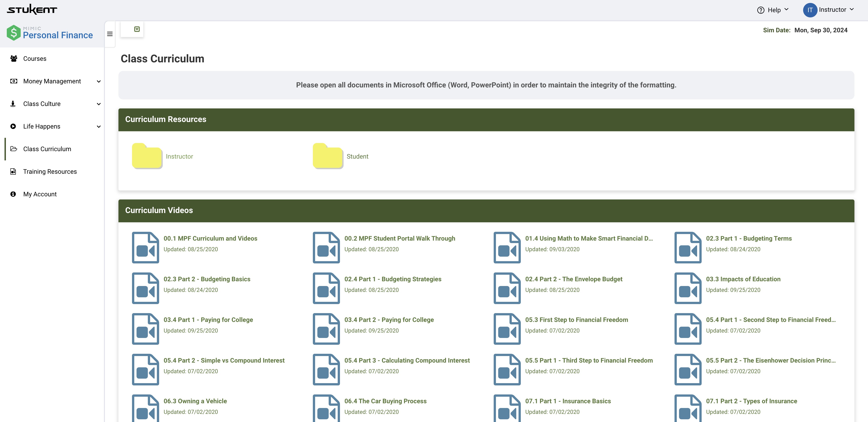Open the Student yellow folder
The image size is (868, 422).
pos(328,156)
